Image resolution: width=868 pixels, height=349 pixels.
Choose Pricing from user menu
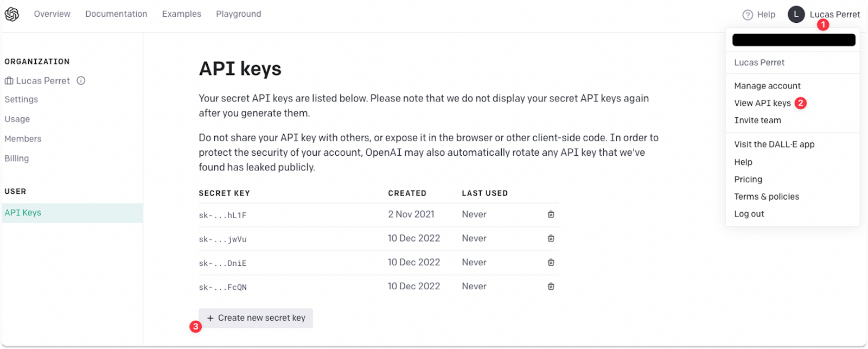[x=748, y=180]
